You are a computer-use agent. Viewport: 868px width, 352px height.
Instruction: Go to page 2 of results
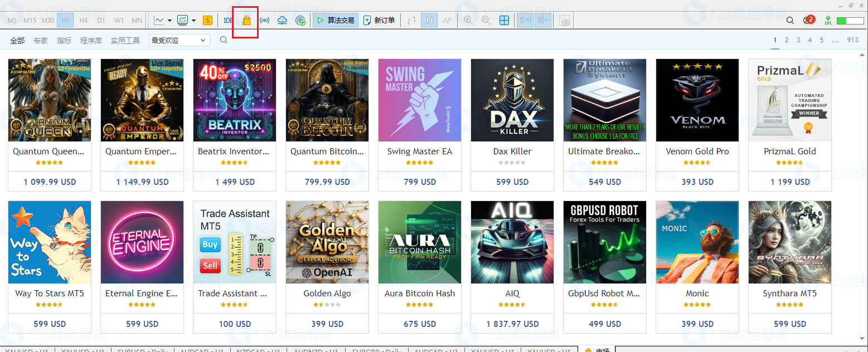787,40
